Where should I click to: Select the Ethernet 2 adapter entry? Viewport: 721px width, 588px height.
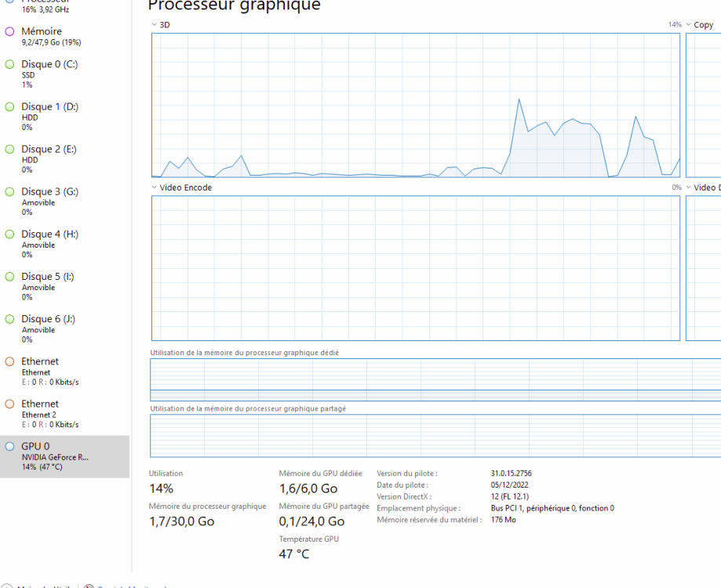[x=64, y=413]
